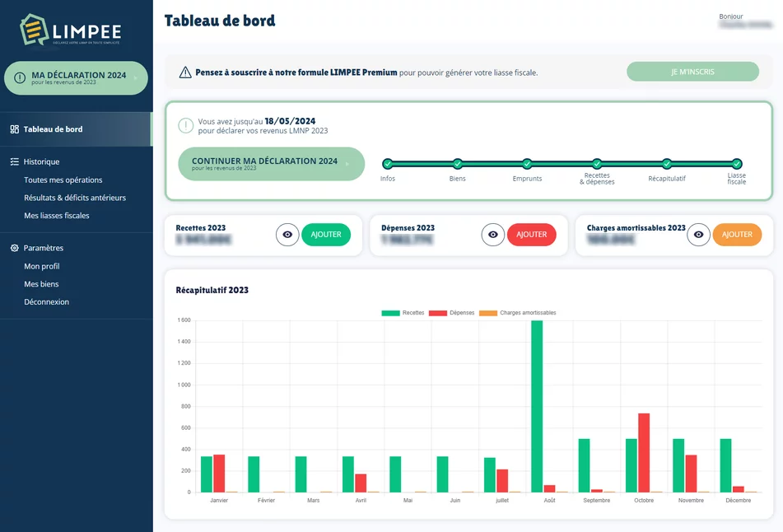Click the tall Août recettes bar
Image resolution: width=783 pixels, height=532 pixels.
coord(537,404)
